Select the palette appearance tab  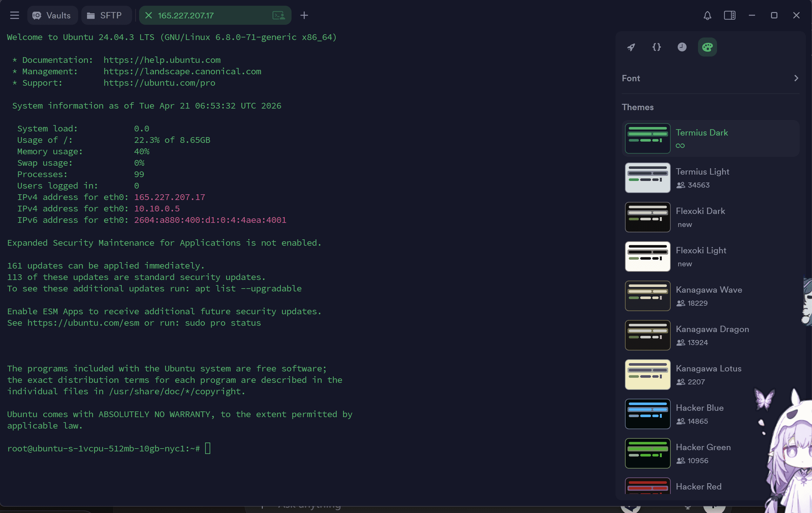pos(707,47)
